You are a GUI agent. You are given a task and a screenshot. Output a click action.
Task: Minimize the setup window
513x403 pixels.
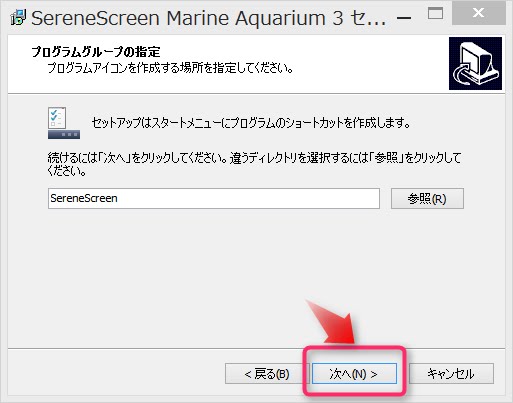click(404, 18)
